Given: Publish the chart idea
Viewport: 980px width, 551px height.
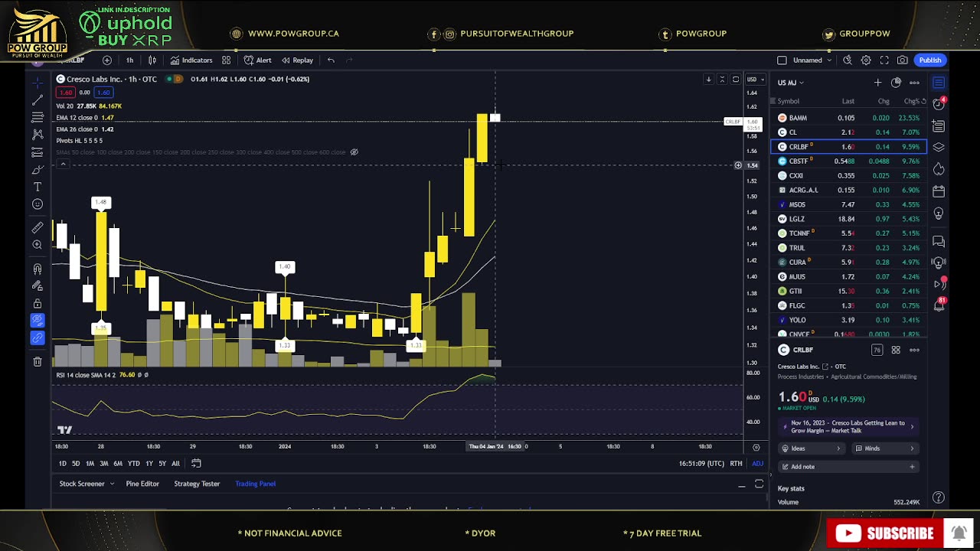Looking at the screenshot, I should click(930, 60).
